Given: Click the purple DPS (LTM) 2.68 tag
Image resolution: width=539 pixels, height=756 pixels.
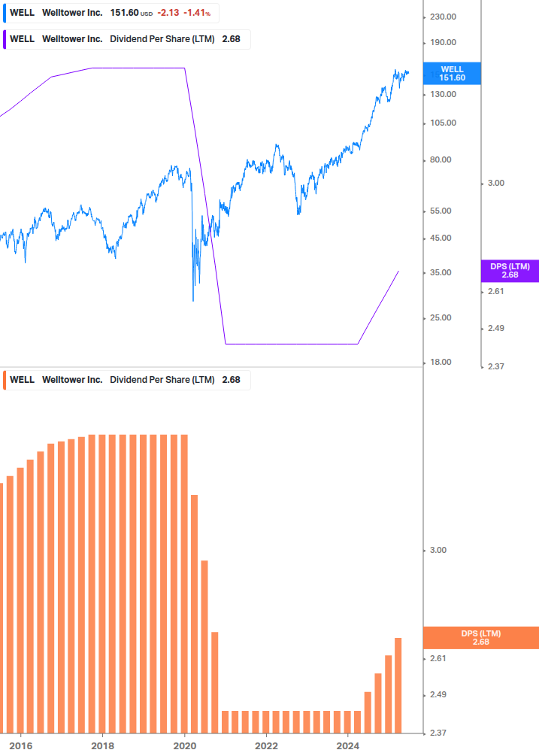Looking at the screenshot, I should pyautogui.click(x=510, y=271).
